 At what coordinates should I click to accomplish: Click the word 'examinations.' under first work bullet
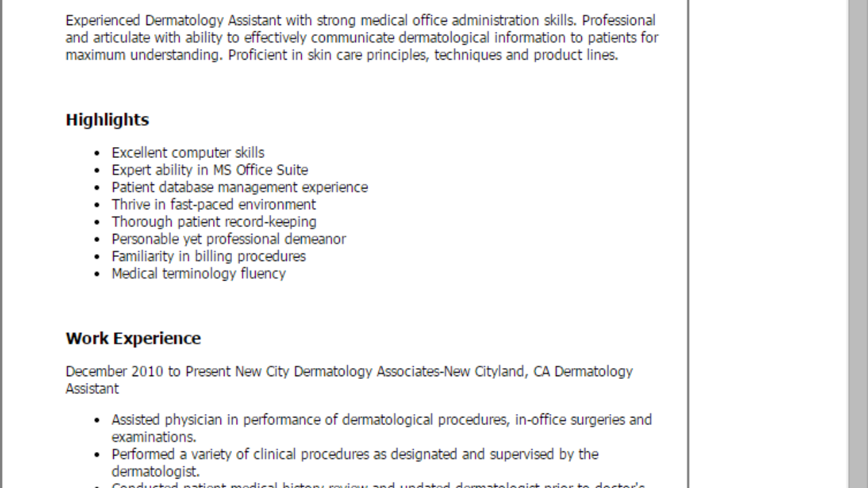[x=154, y=437]
